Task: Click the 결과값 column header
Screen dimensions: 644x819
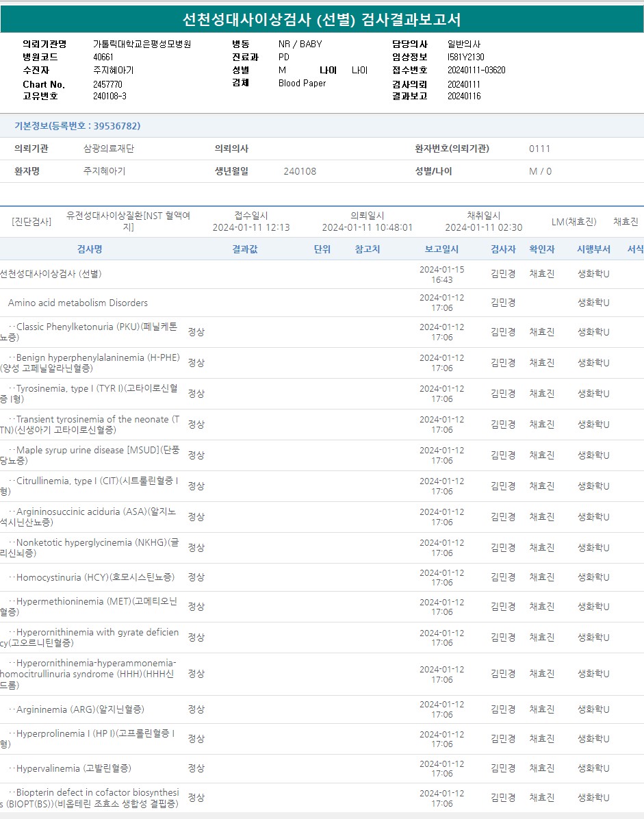Action: pyautogui.click(x=244, y=249)
